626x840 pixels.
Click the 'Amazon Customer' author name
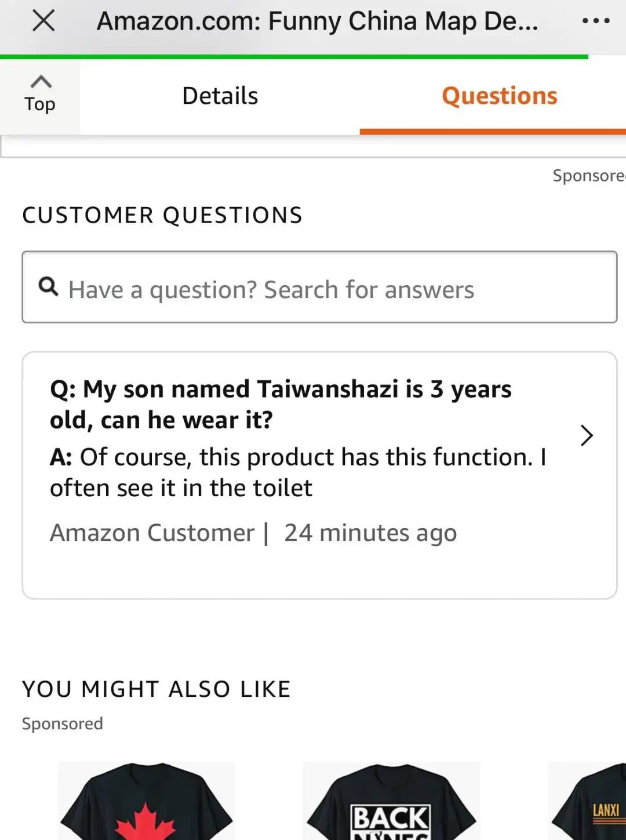pos(152,533)
